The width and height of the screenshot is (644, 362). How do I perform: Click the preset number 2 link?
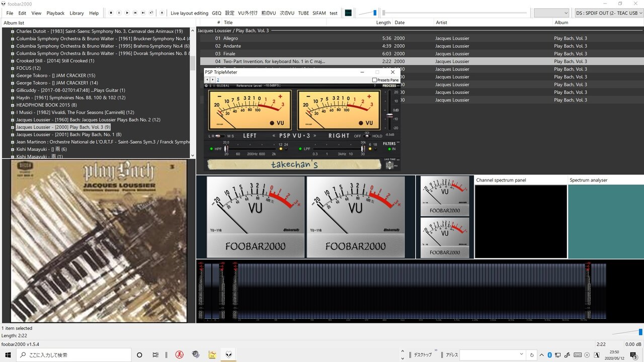click(218, 80)
